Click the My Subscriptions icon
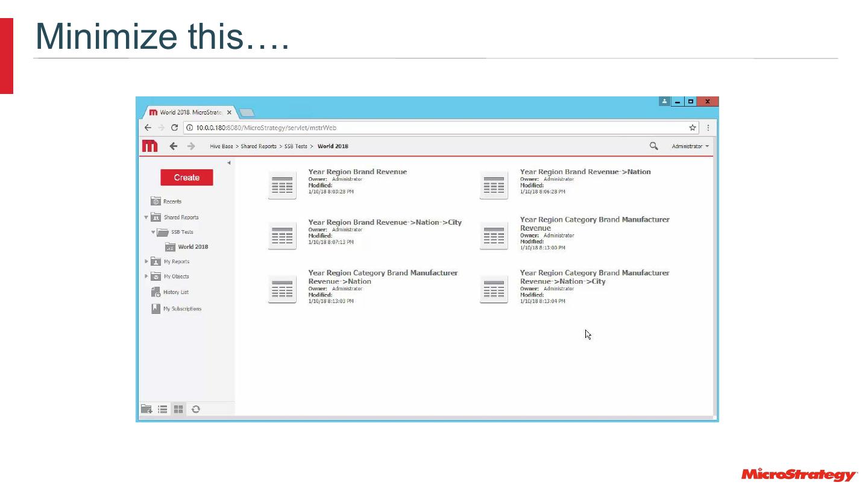 click(x=156, y=308)
